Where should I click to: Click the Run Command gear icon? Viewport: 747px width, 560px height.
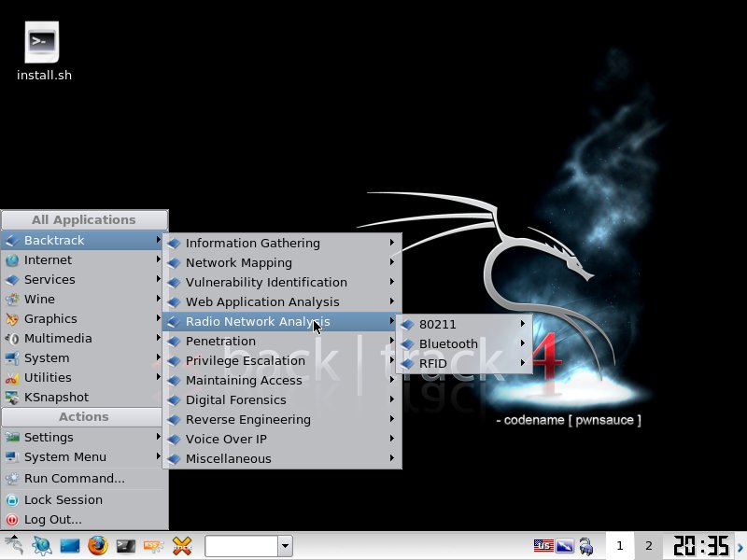point(12,479)
